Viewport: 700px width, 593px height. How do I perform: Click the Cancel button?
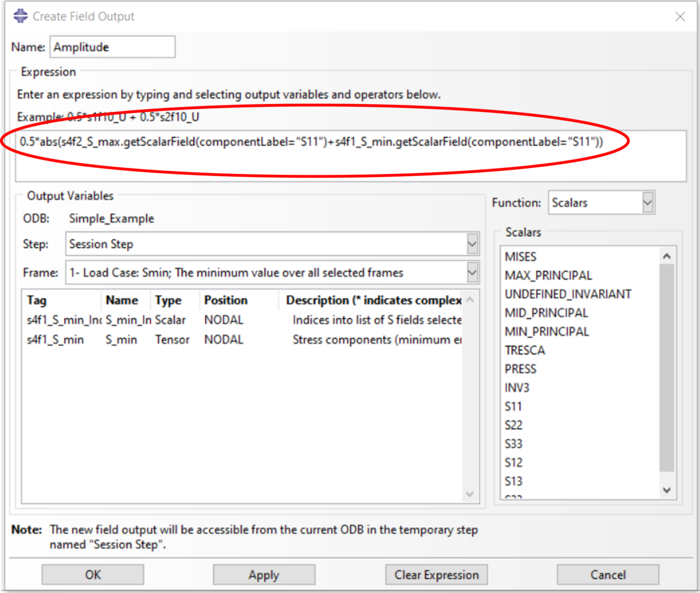click(x=608, y=575)
